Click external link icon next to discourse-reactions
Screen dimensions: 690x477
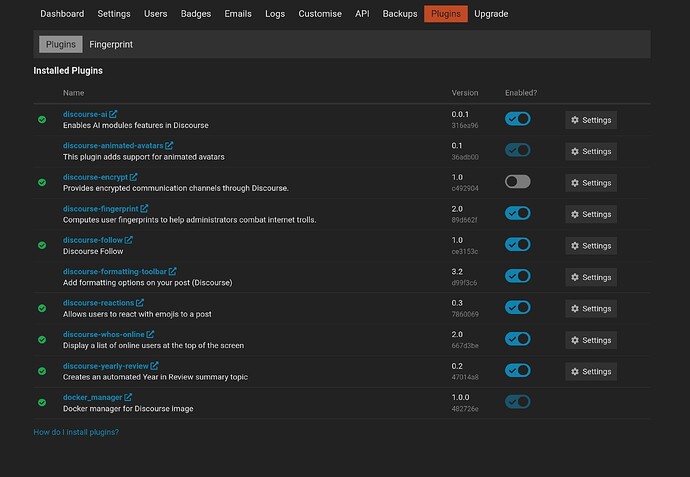pos(139,303)
